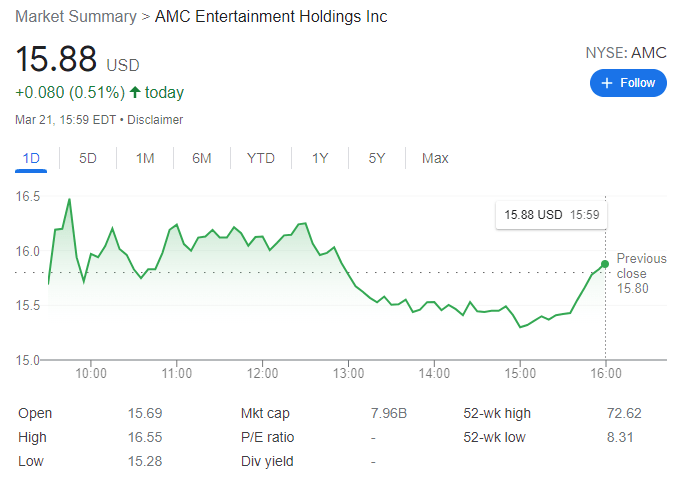
Task: Click the Follow button
Action: pyautogui.click(x=628, y=83)
